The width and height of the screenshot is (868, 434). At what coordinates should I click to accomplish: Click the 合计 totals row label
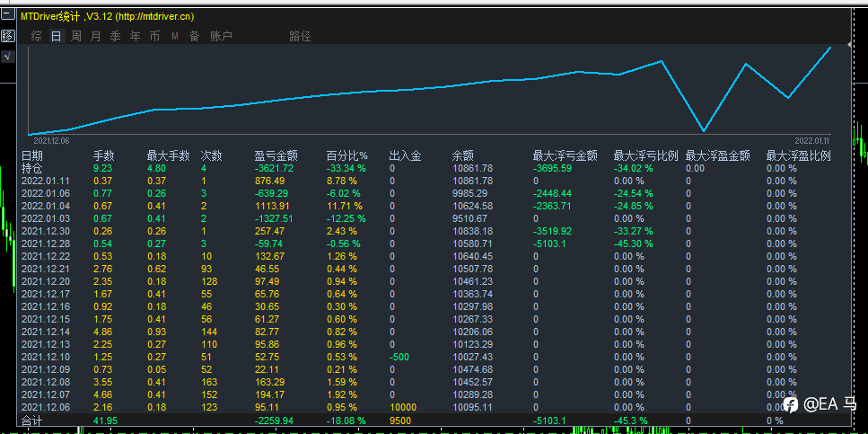coord(32,421)
